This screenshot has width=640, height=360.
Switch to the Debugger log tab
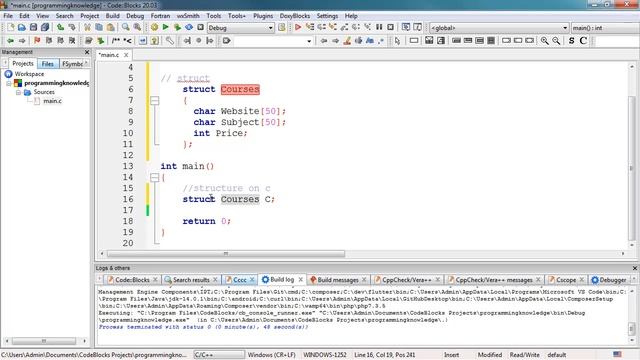point(609,280)
